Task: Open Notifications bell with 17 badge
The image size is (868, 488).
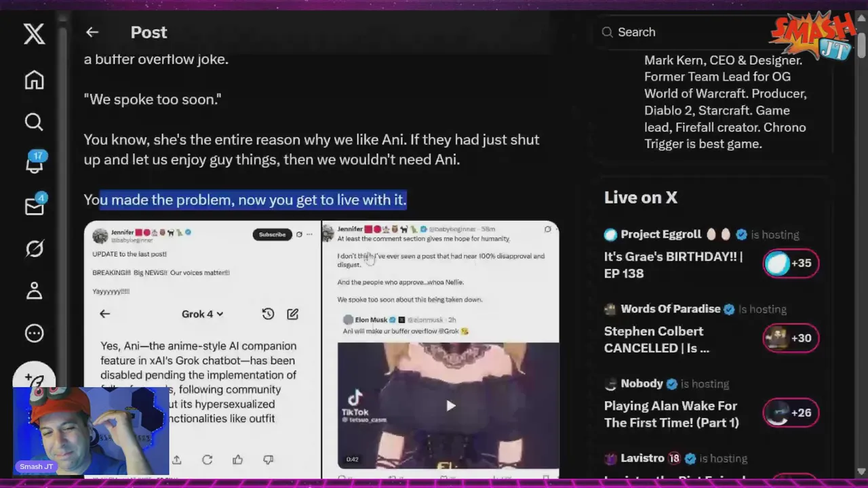Action: tap(34, 163)
